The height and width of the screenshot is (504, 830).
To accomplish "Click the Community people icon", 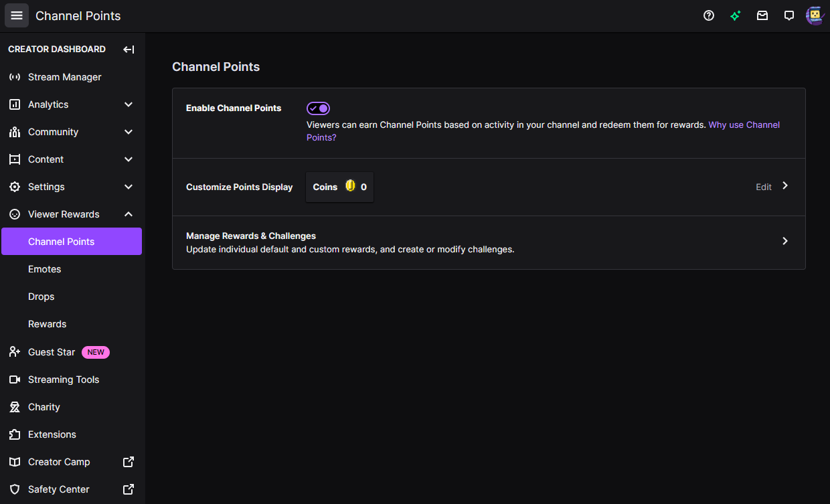I will (15, 132).
